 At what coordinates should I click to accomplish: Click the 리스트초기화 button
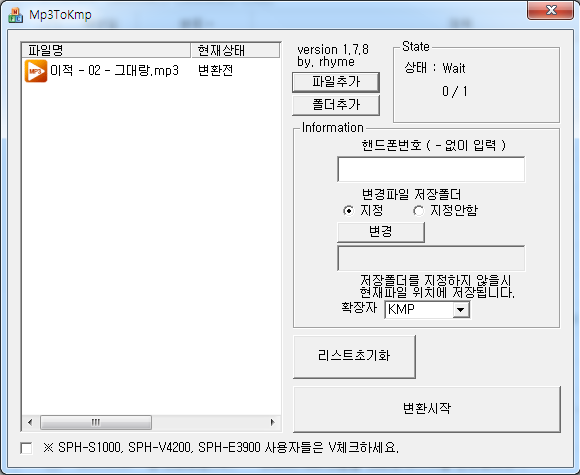click(x=354, y=357)
